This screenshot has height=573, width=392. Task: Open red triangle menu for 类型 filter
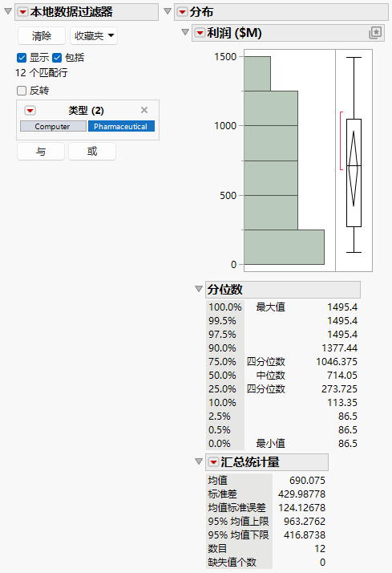tap(30, 111)
